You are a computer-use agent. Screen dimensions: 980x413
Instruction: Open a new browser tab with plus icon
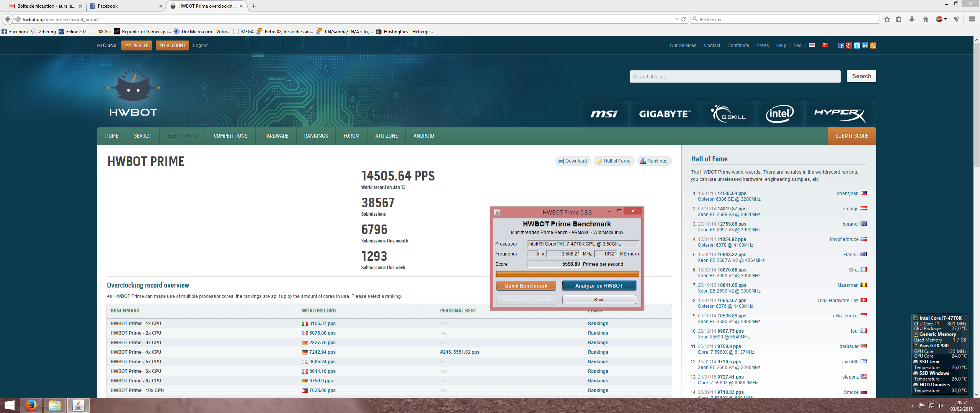(x=253, y=6)
